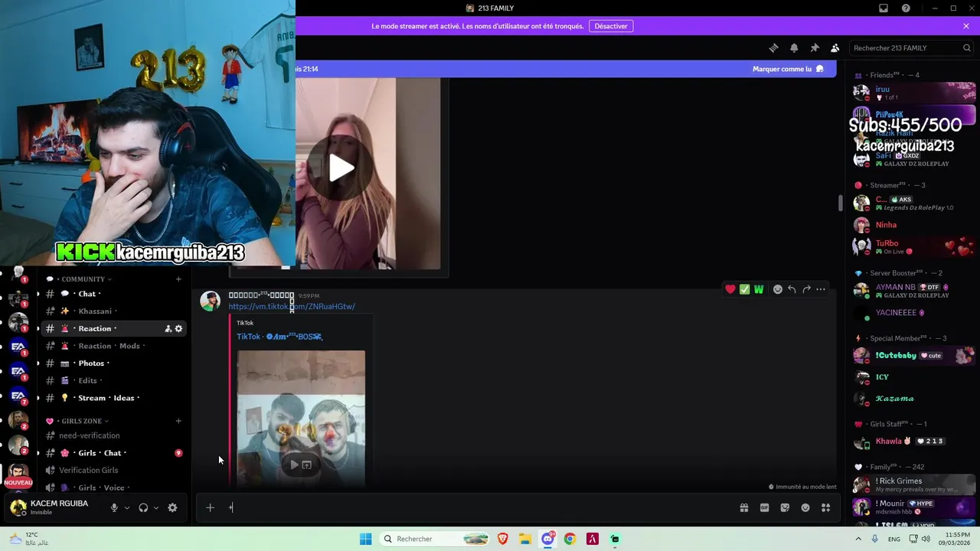This screenshot has width=980, height=551.
Task: Open the GIF picker
Action: click(x=764, y=507)
